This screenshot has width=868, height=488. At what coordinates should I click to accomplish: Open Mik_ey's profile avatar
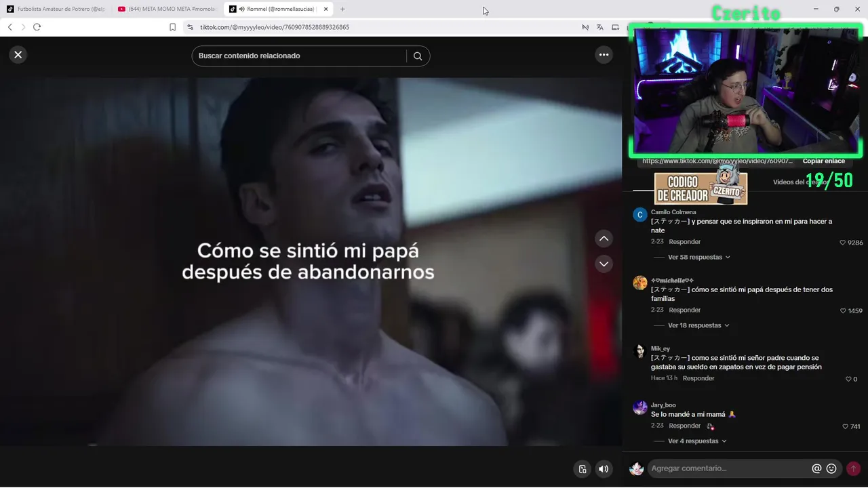(x=639, y=351)
